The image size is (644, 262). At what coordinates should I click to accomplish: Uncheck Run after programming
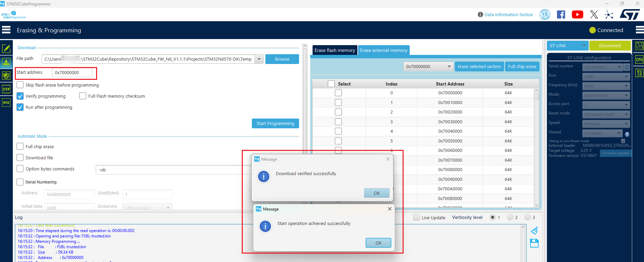tap(20, 107)
